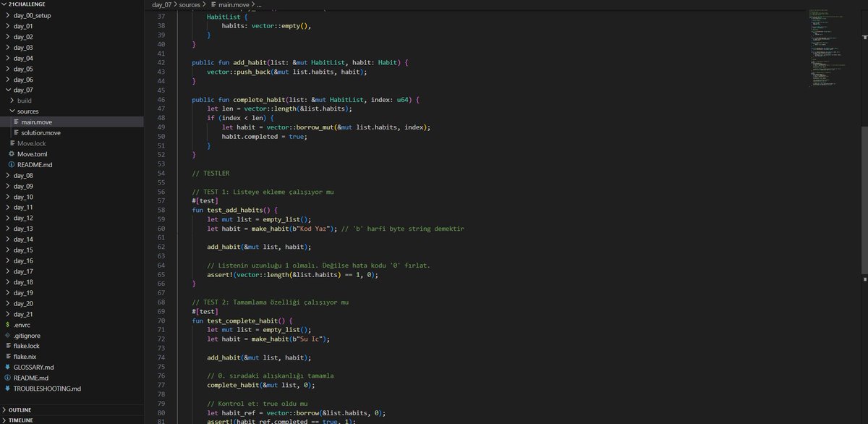
Task: Click the b"Su Ic" string literal
Action: pos(307,339)
